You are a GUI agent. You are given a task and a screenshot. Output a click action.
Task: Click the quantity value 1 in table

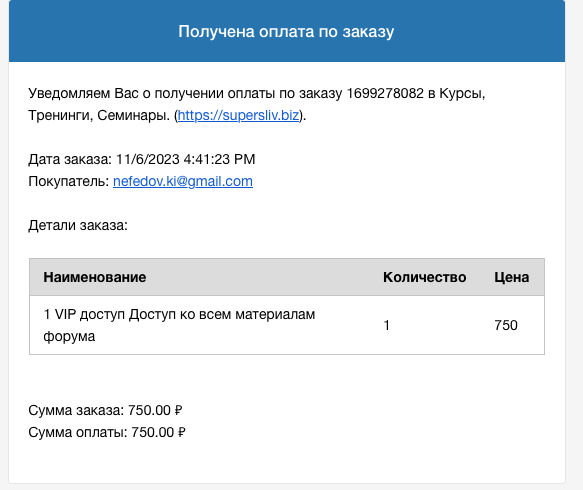387,325
